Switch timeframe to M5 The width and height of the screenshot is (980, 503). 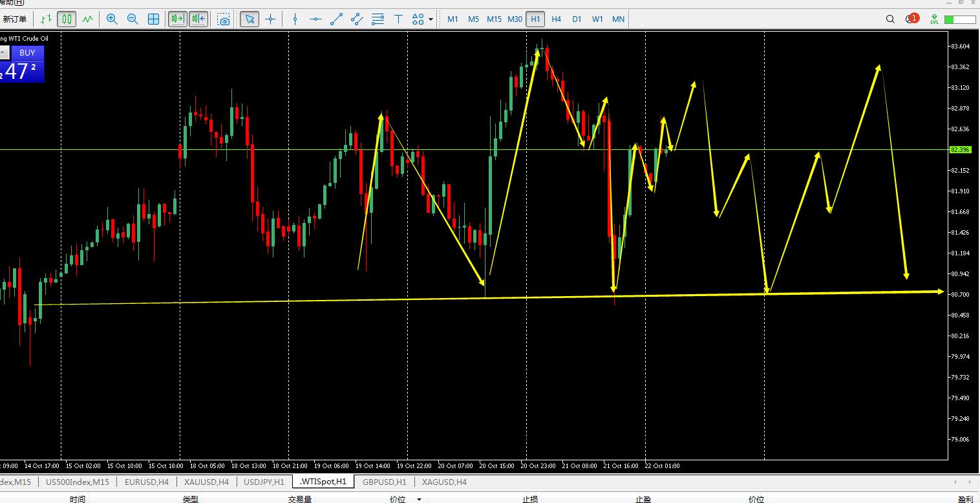[473, 19]
